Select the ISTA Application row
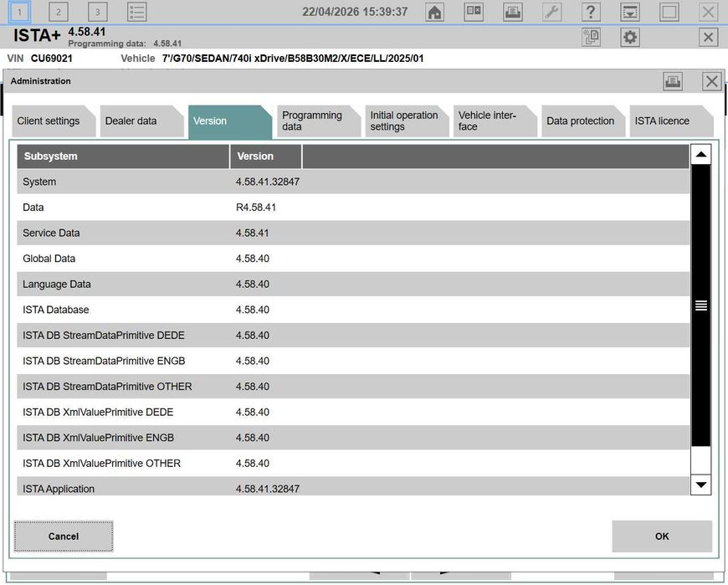 (353, 486)
